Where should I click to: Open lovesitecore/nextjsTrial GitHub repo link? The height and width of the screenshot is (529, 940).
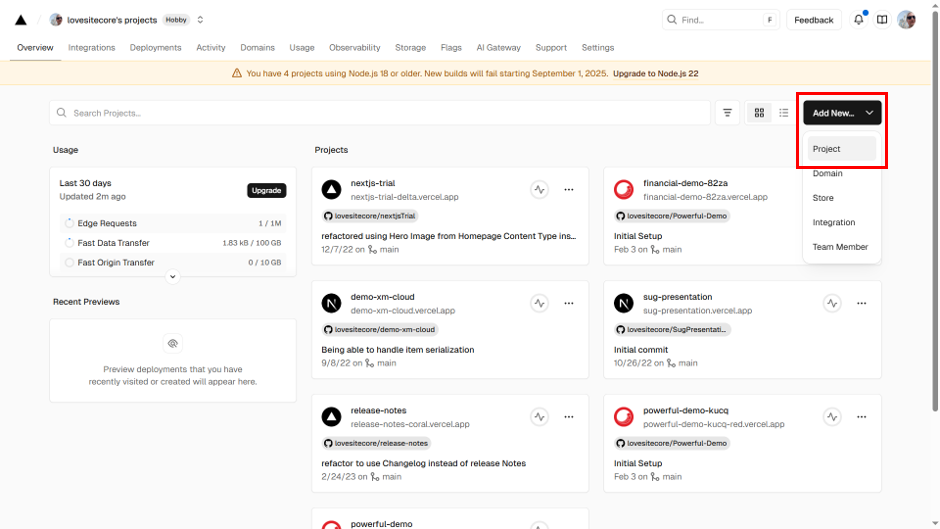pyautogui.click(x=370, y=216)
